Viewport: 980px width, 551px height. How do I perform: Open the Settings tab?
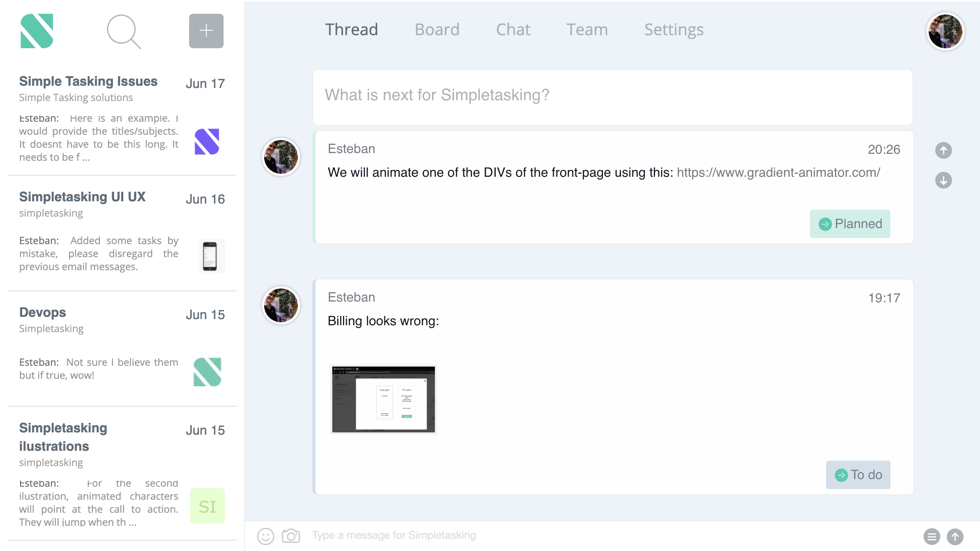(674, 29)
